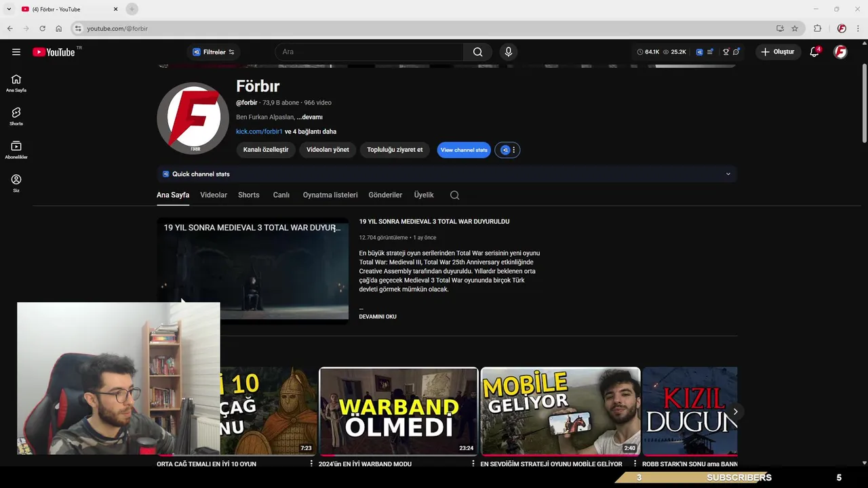Click Kanalı özelleştir button

[x=266, y=150]
